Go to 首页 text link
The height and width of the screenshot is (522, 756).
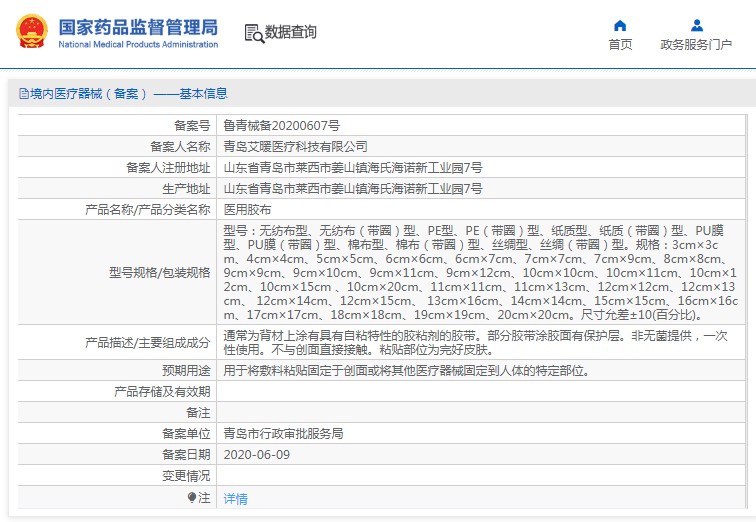coord(620,44)
